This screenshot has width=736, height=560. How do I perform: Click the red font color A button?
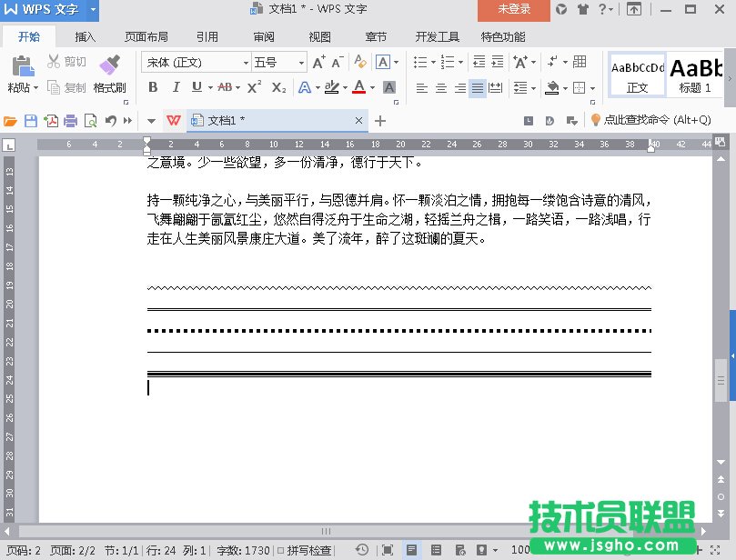pos(358,87)
